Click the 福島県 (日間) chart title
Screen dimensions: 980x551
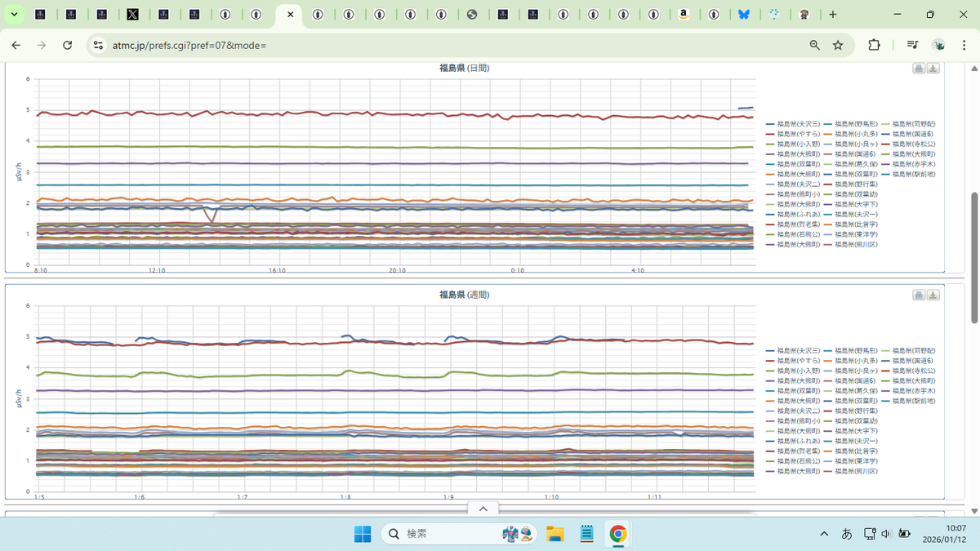[x=464, y=68]
